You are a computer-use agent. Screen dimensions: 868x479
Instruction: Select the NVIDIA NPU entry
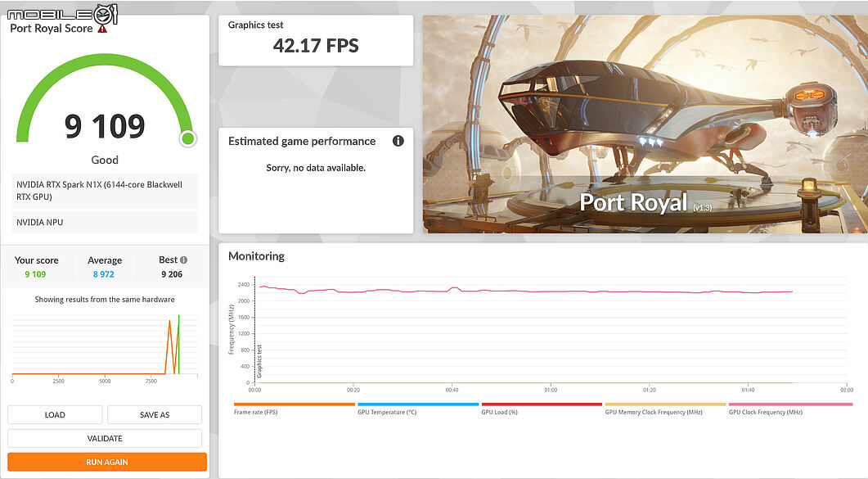pyautogui.click(x=105, y=223)
